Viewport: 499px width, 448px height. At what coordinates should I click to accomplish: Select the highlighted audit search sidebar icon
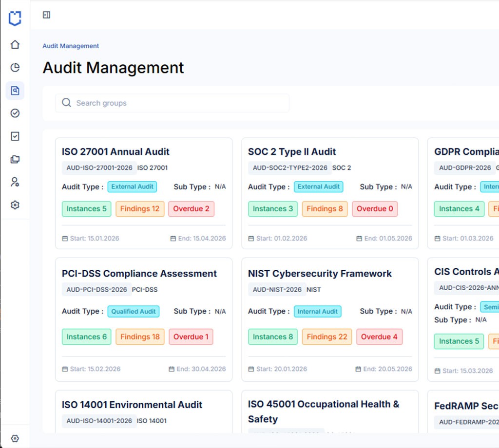pyautogui.click(x=15, y=91)
